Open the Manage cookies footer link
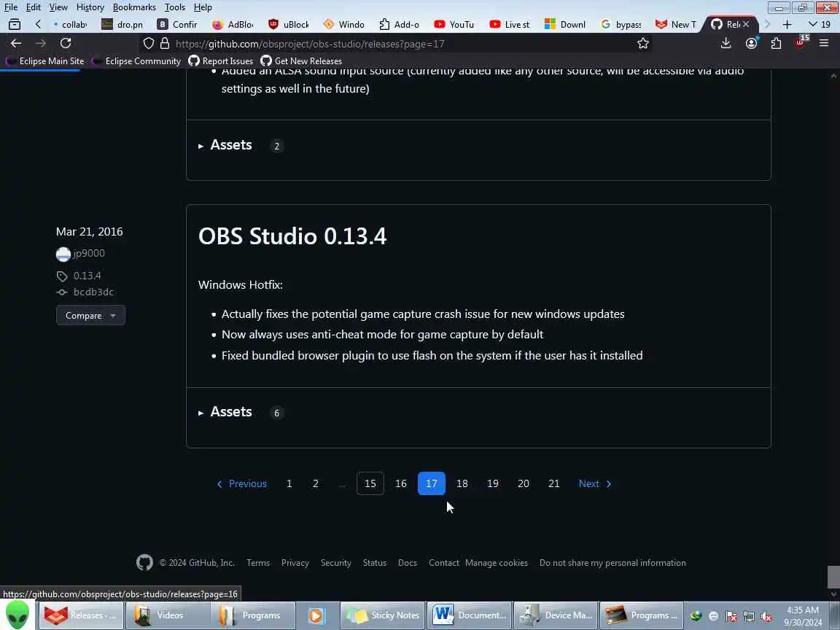 point(497,563)
